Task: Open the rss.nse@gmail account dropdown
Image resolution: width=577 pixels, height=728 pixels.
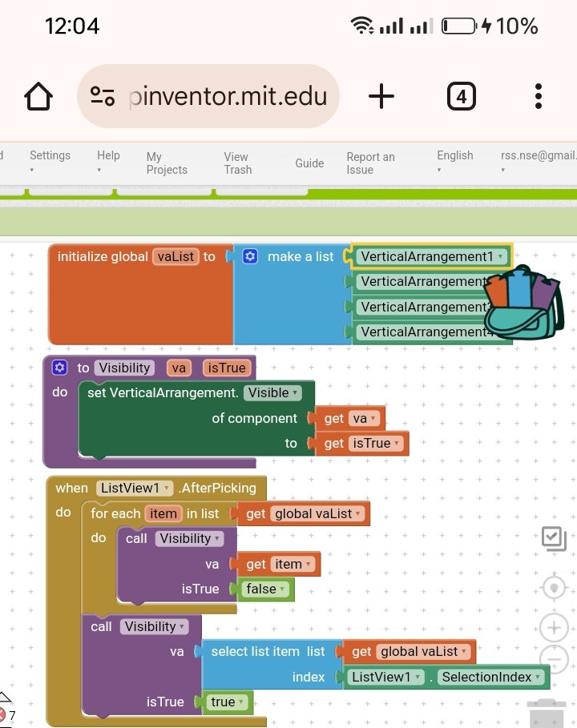Action: pyautogui.click(x=539, y=161)
